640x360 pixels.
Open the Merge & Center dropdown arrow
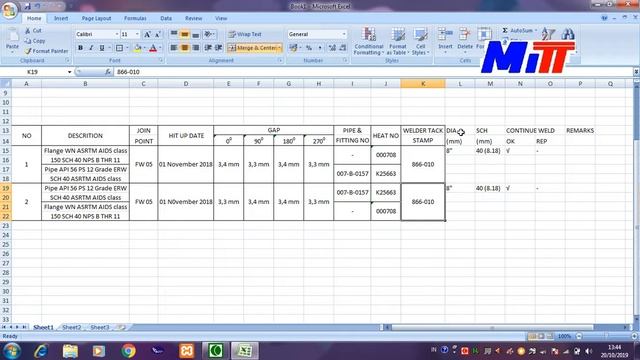coord(280,48)
